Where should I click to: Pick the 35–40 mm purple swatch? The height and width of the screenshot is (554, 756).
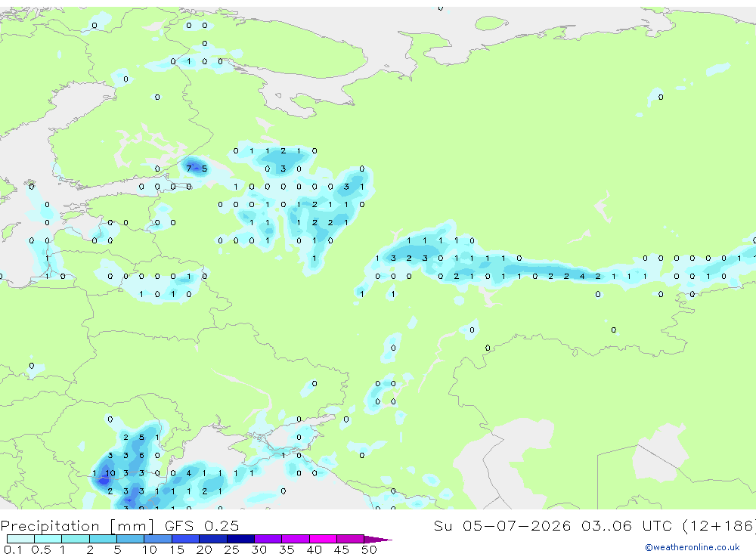[296, 539]
